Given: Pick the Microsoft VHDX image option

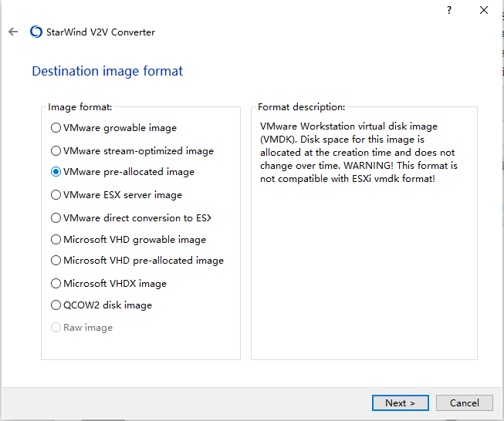Looking at the screenshot, I should pyautogui.click(x=56, y=284).
